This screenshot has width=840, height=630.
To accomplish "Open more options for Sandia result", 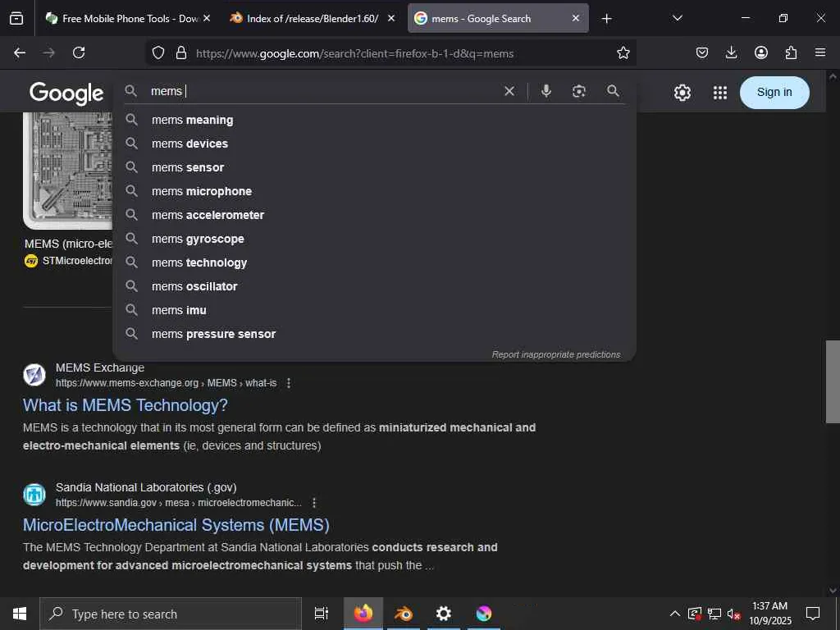I will pyautogui.click(x=314, y=503).
